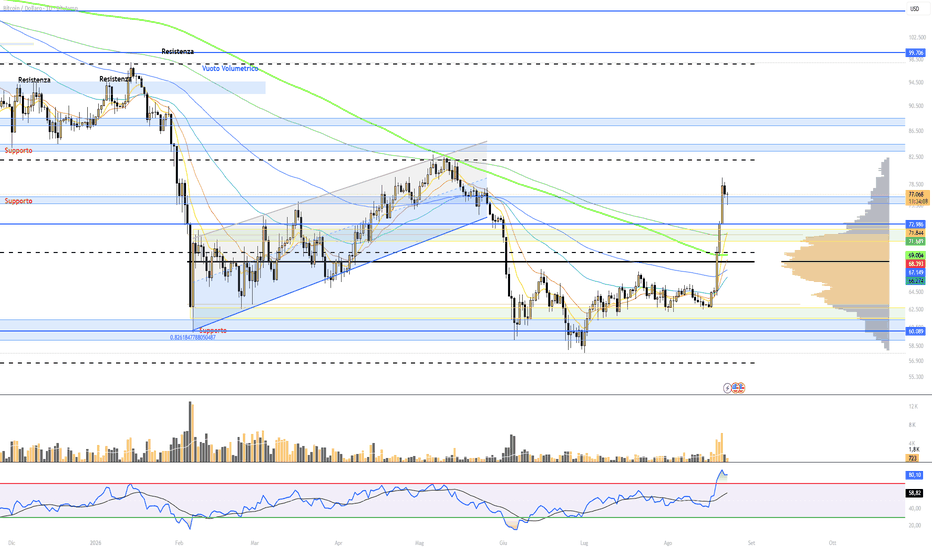Viewport: 932px width, 550px height.
Task: Select the Vuoto Volumetrico text annotation
Action: 230,68
